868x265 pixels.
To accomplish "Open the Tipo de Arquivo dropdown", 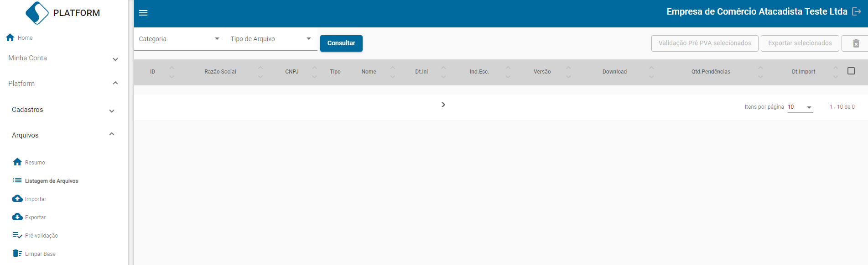I will (271, 39).
